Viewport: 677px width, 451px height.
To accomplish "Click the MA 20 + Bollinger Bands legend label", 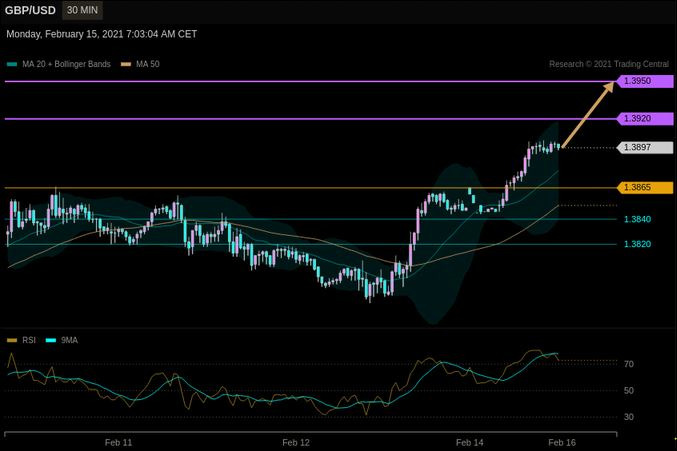I will (66, 64).
